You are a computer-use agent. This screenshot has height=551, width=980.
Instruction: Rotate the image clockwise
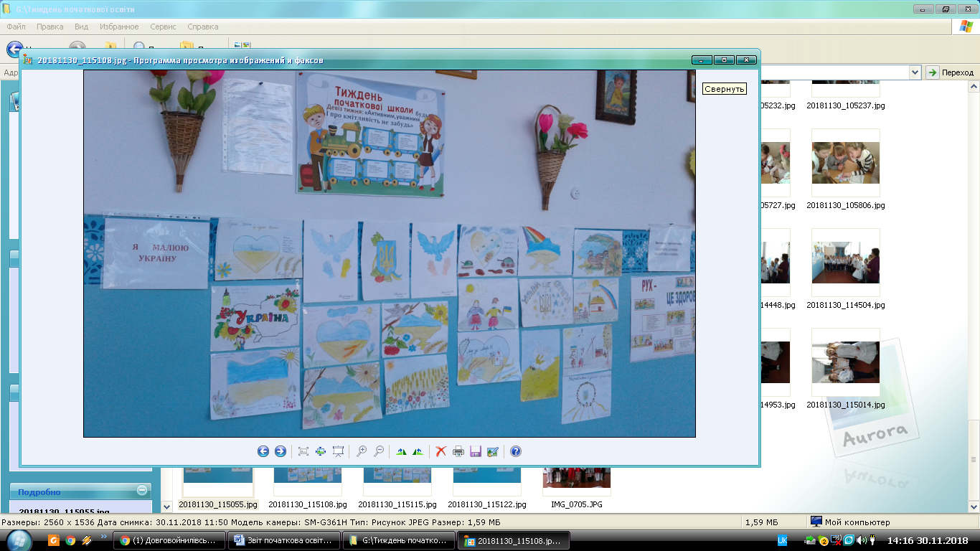[401, 451]
